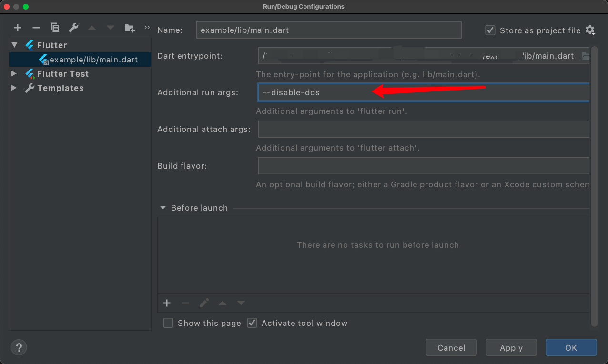
Task: Move configuration up in the list
Action: [92, 28]
